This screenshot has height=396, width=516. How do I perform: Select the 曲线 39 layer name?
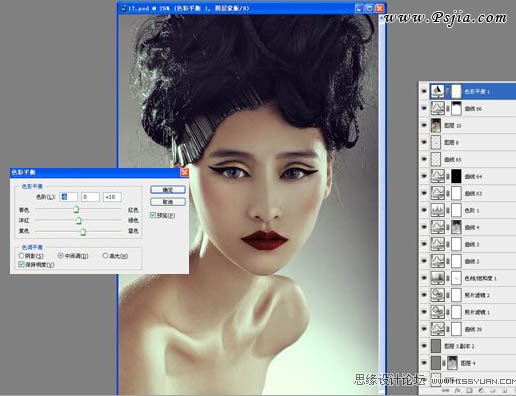pyautogui.click(x=473, y=329)
